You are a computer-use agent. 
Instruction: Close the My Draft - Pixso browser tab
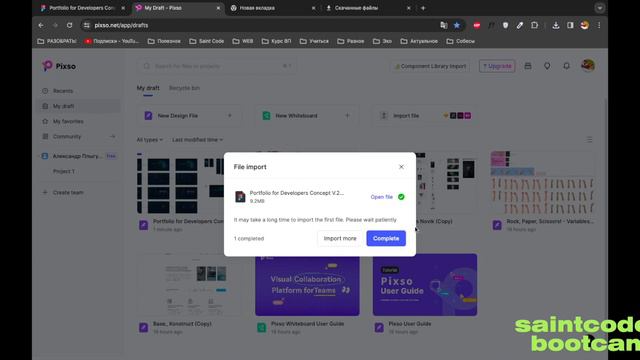(218, 8)
